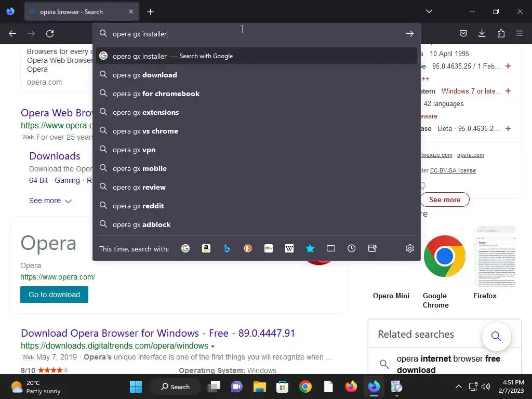
Task: Expand the Windows 7 or later row plus
Action: [508, 91]
